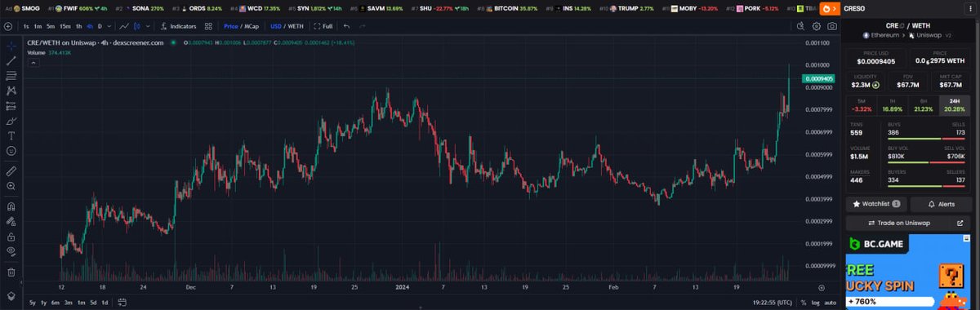Viewport: 980px width, 310px height.
Task: Set timeframe to 1s
Action: pos(26,26)
